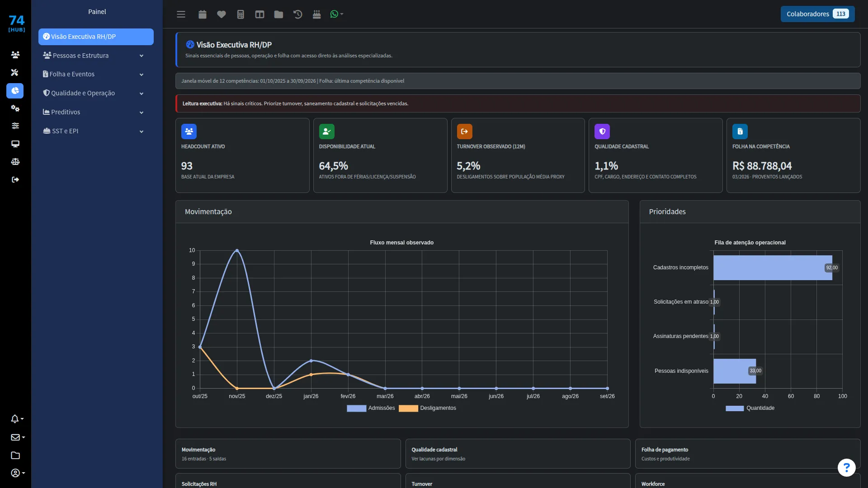Click the Qualidade Cadastral shield icon
Viewport: 868px width, 488px height.
pos(602,131)
